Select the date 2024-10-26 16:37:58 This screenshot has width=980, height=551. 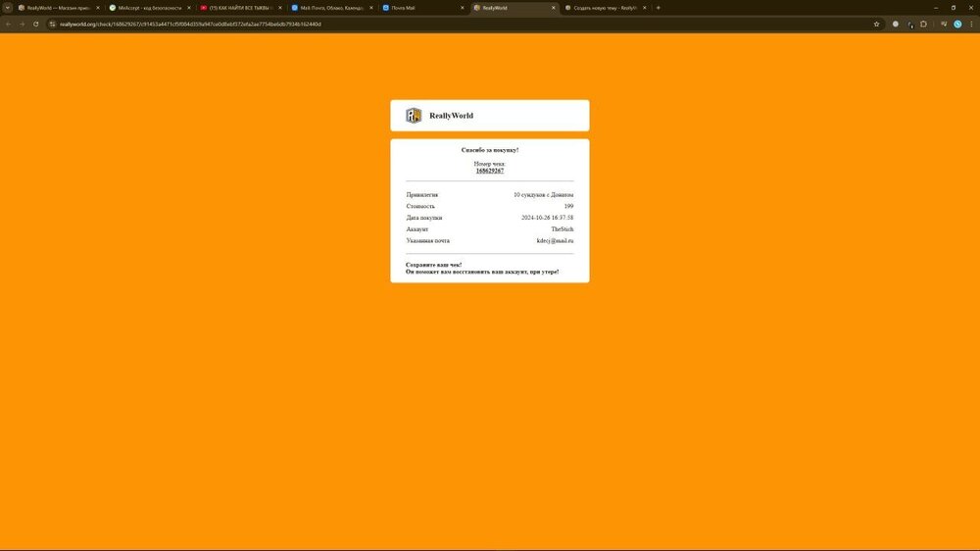click(548, 218)
